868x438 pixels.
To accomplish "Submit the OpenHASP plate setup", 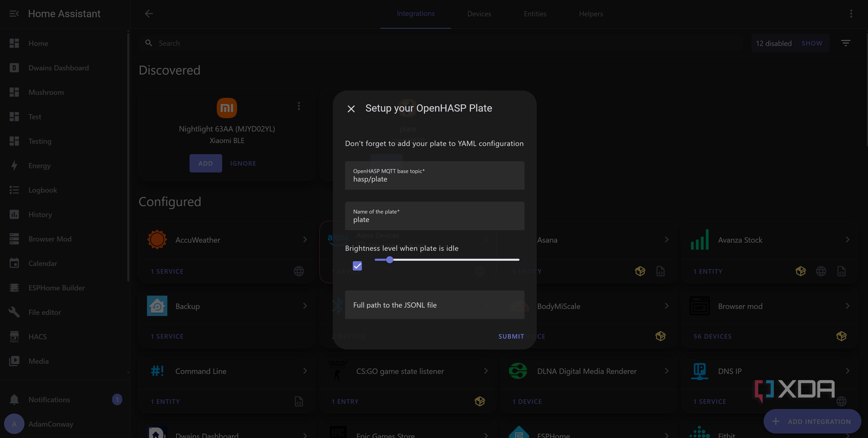I will (x=511, y=337).
